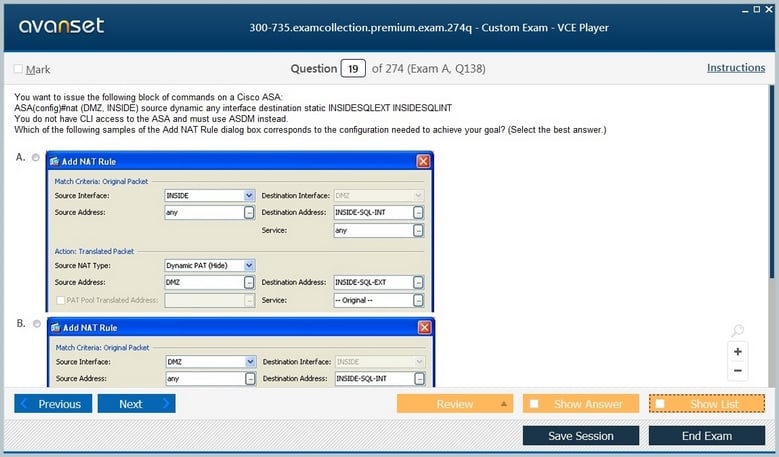Expand the Review button arrow
The width and height of the screenshot is (779, 457).
coord(504,404)
